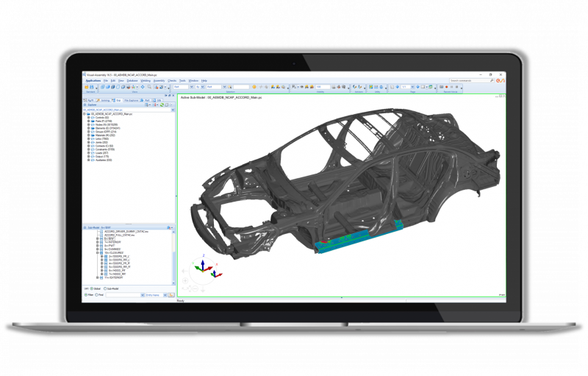Open the model file dropdown in Explorer panel
The width and height of the screenshot is (588, 376).
coord(173,110)
